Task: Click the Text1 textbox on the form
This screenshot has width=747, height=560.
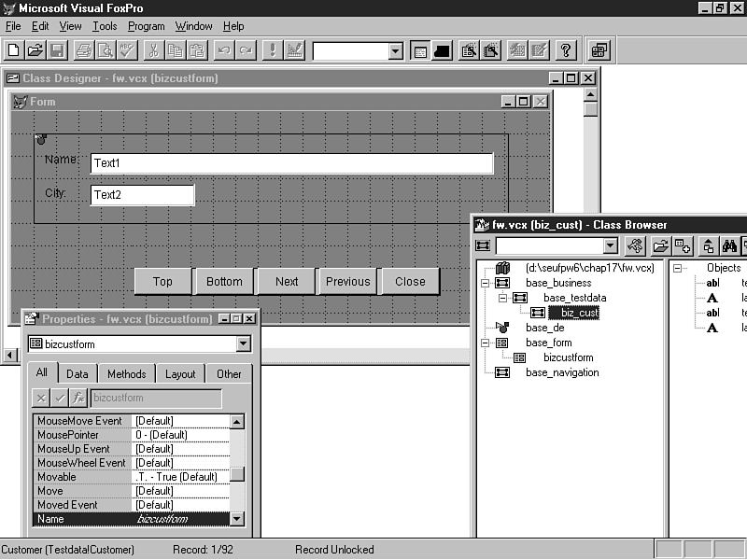Action: point(291,163)
